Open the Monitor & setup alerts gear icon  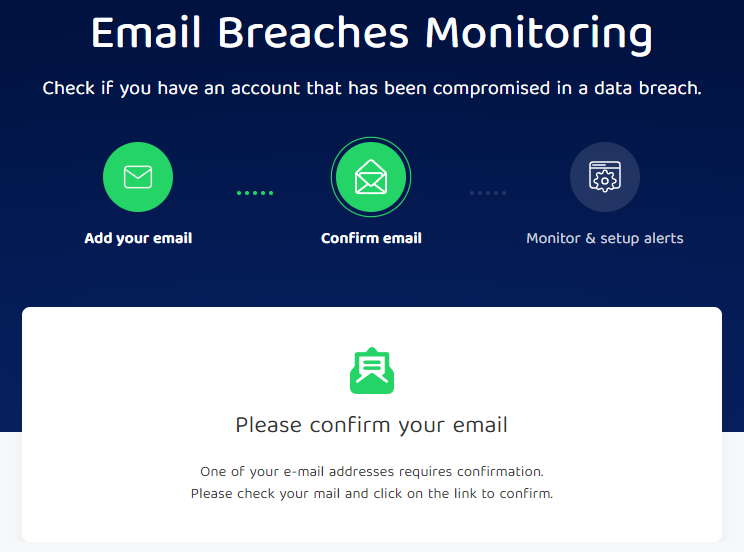point(604,178)
